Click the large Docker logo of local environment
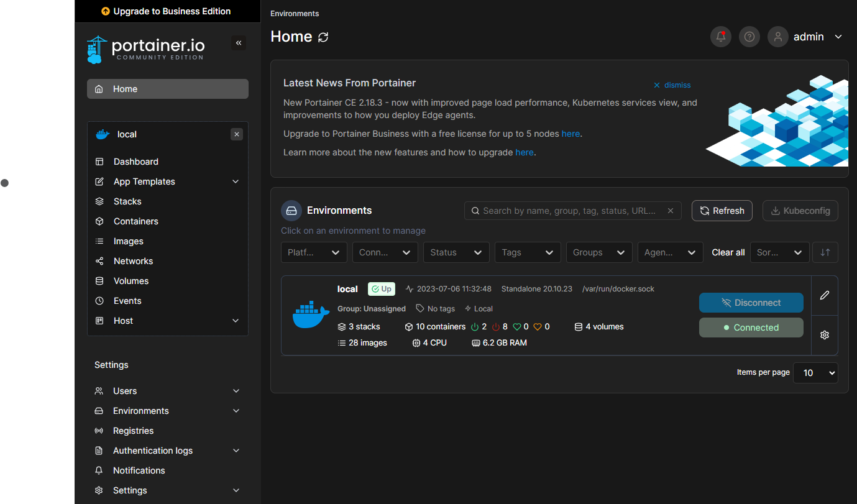This screenshot has width=857, height=504. pos(311,314)
